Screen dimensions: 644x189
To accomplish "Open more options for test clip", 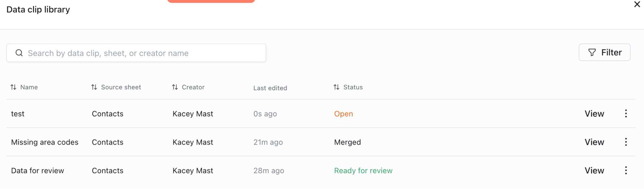I will tap(626, 114).
